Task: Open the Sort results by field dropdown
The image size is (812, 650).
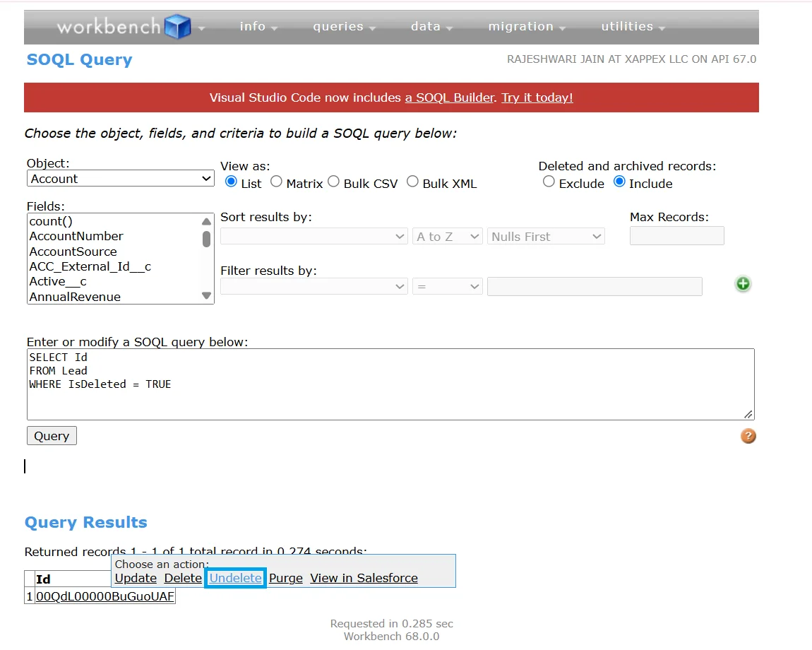Action: coord(314,237)
